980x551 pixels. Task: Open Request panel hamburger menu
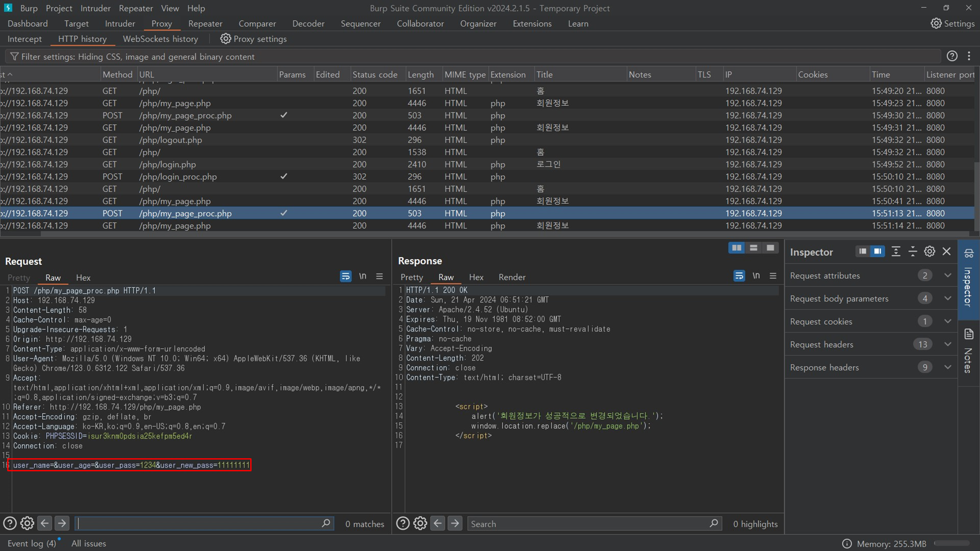pyautogui.click(x=379, y=276)
